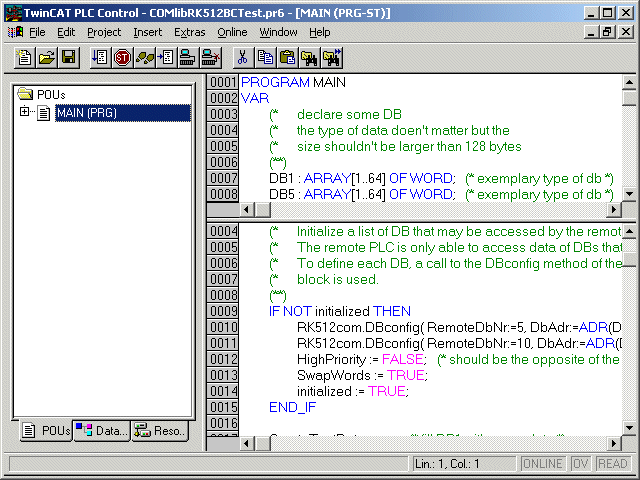Click the step-in arrow document icon
Screen dimensions: 640x480
[166, 57]
